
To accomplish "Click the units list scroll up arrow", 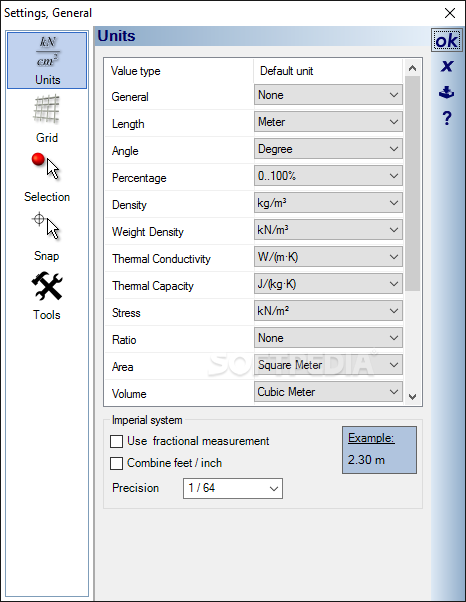I will (413, 68).
